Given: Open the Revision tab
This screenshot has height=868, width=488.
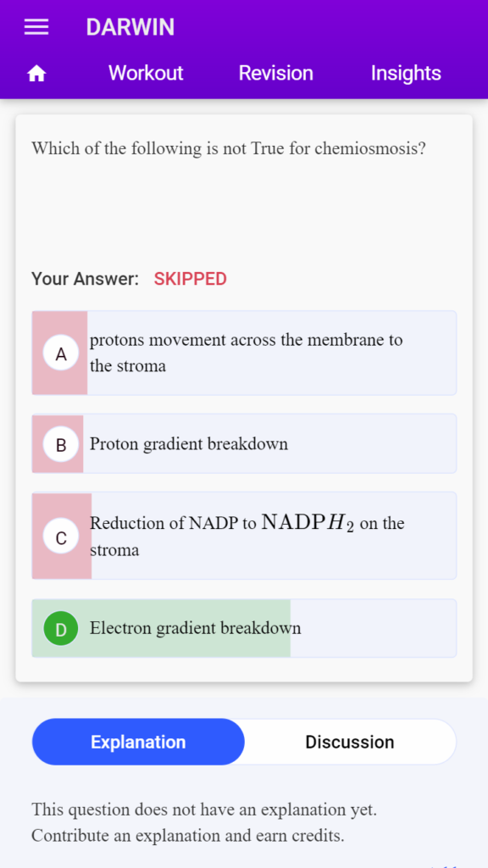Looking at the screenshot, I should pos(275,73).
